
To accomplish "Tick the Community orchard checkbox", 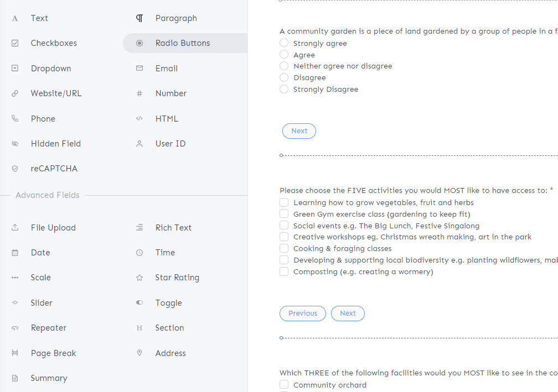I will 284,385.
